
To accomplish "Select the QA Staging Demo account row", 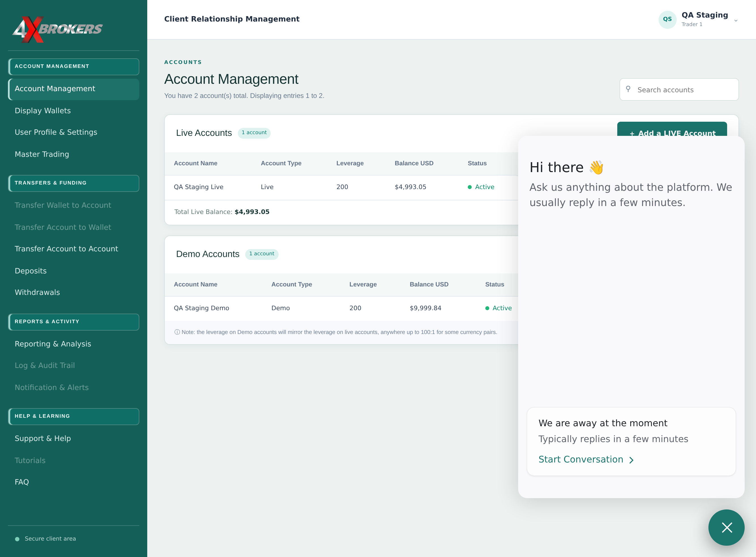I will point(341,308).
